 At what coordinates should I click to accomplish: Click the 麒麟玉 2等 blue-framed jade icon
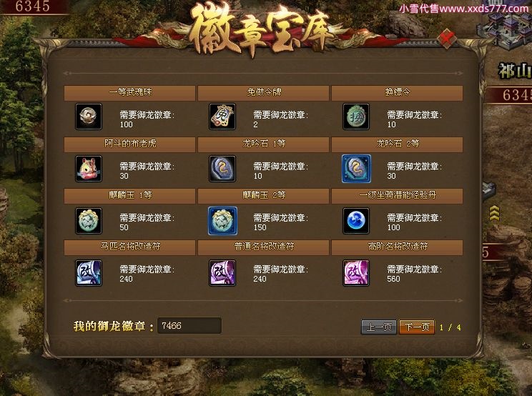coord(222,221)
